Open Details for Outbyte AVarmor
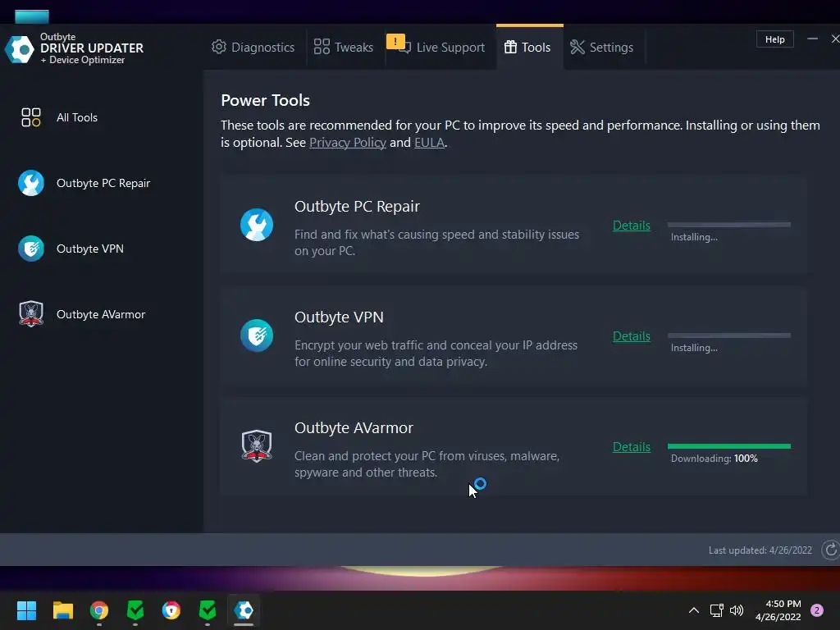 pos(632,447)
